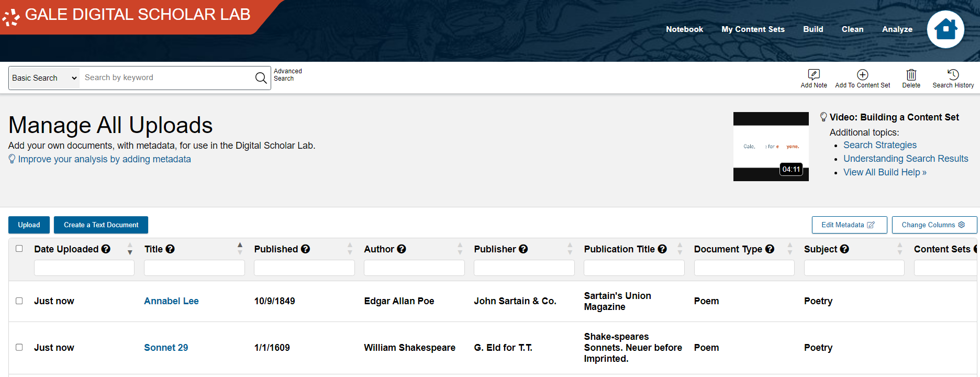Sort by Author column arrows
The height and width of the screenshot is (377, 980).
point(460,249)
